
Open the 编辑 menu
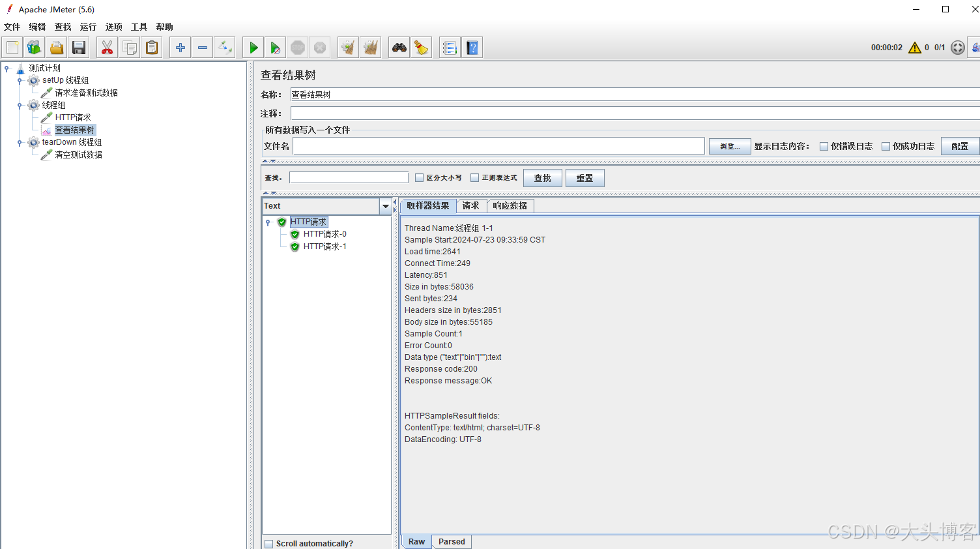pyautogui.click(x=38, y=27)
